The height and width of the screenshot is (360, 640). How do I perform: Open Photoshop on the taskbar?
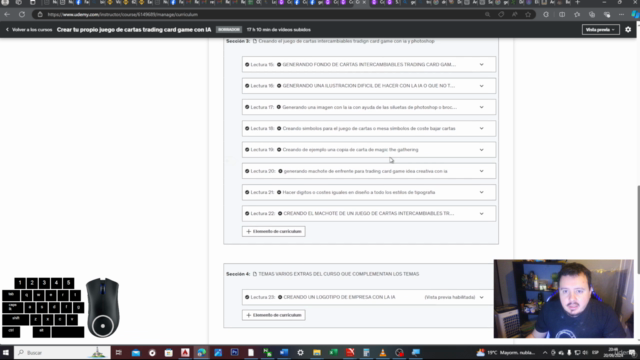point(234,353)
